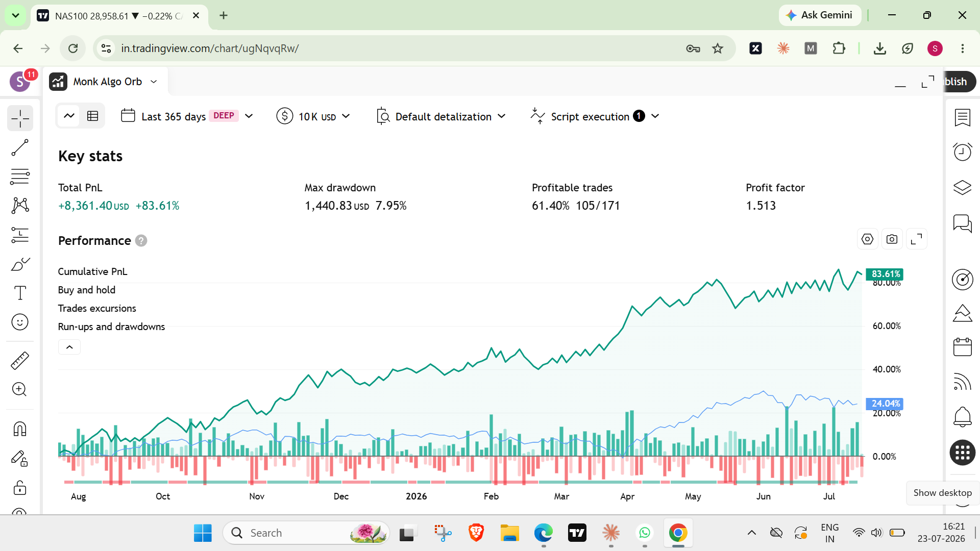Open the Windows Start menu
Image resolution: width=980 pixels, height=551 pixels.
pos(203,533)
